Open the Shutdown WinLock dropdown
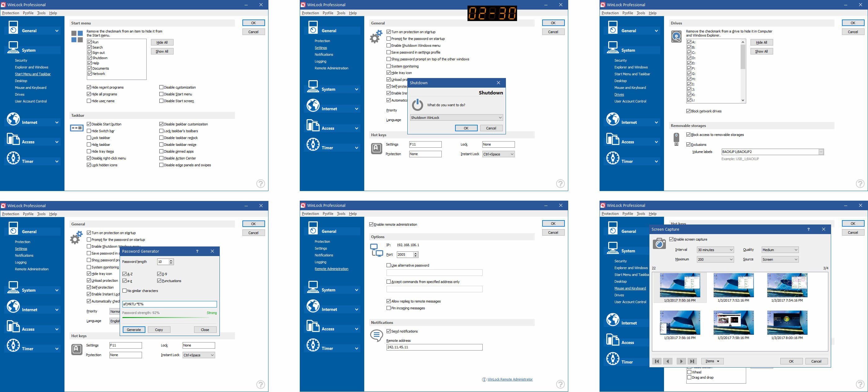Viewport: 868px width, 392px height. point(457,117)
